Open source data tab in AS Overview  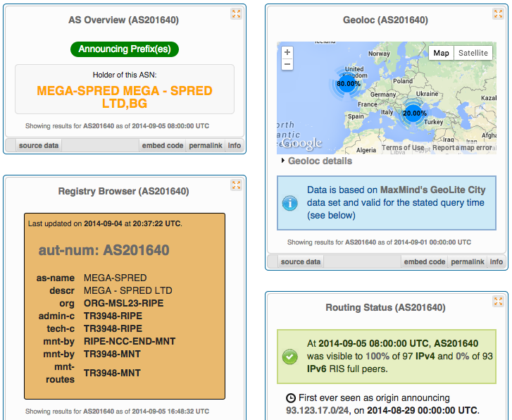click(39, 145)
